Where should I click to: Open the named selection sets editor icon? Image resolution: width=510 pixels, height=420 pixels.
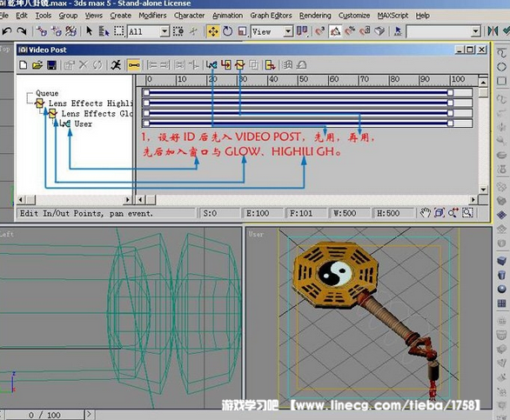tap(398, 31)
